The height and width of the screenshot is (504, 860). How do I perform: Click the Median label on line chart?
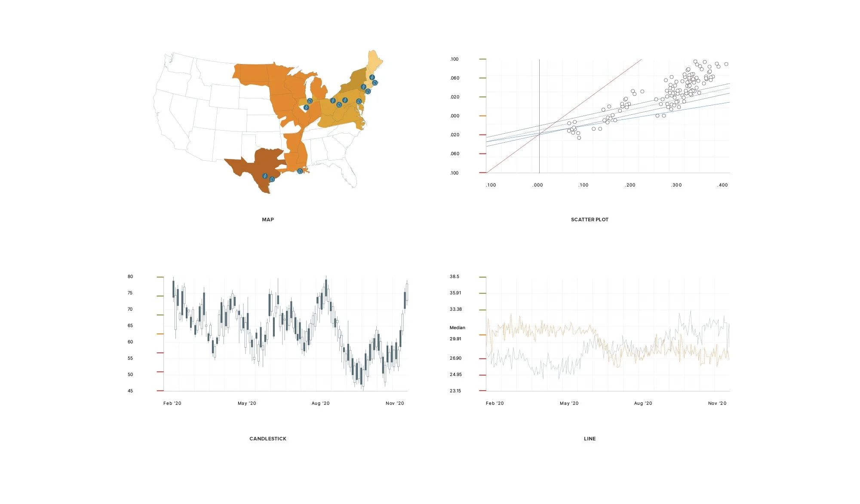click(457, 328)
